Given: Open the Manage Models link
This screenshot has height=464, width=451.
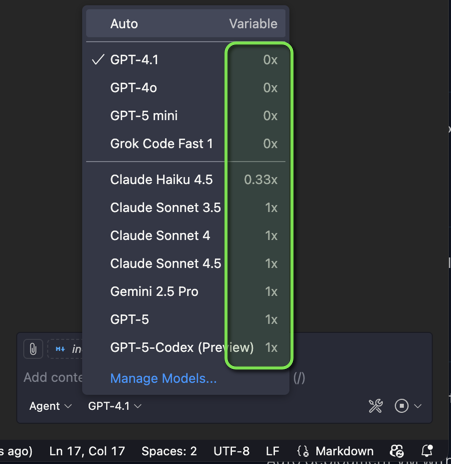Looking at the screenshot, I should (163, 379).
